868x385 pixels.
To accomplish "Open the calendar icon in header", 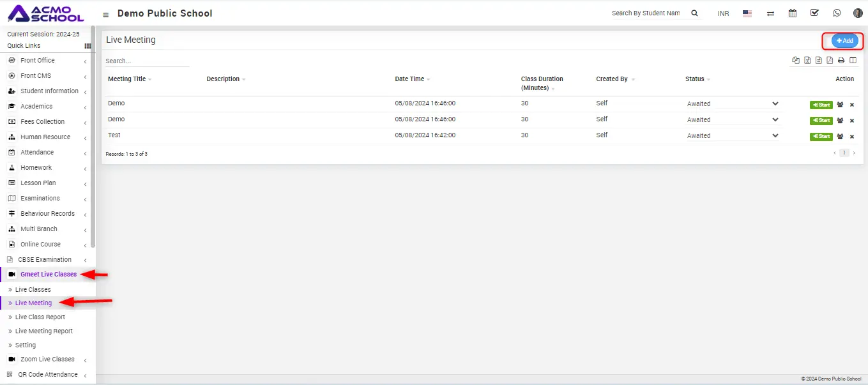I will pyautogui.click(x=793, y=13).
